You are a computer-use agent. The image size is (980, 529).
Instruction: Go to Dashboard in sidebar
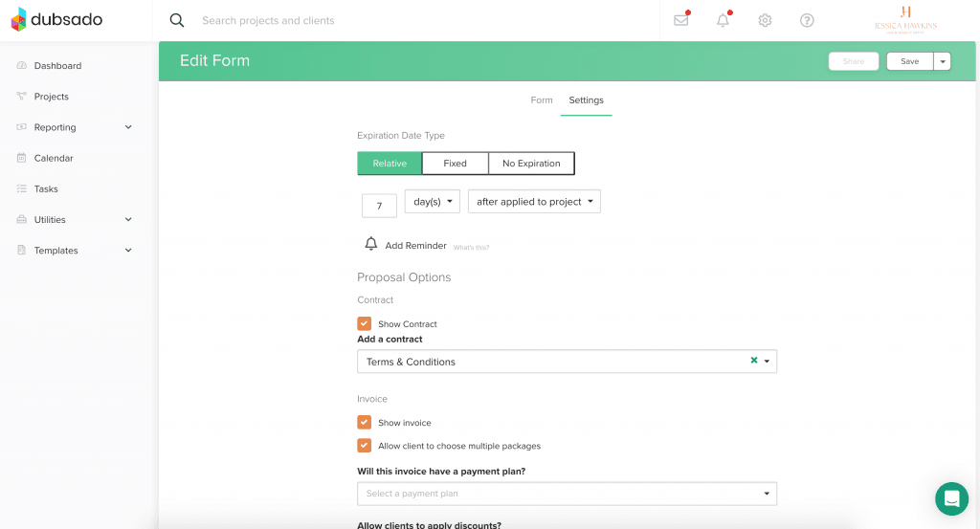point(57,66)
